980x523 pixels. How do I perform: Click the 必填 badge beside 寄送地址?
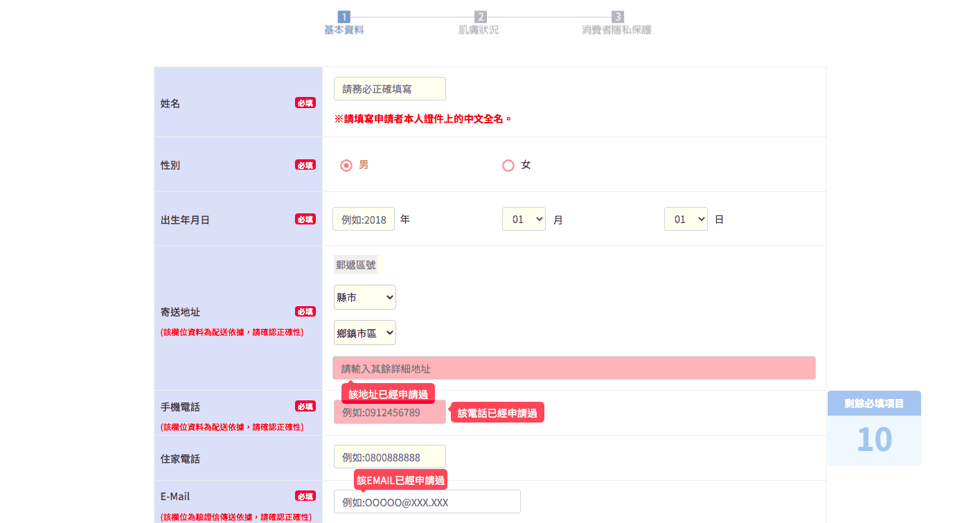tap(305, 312)
